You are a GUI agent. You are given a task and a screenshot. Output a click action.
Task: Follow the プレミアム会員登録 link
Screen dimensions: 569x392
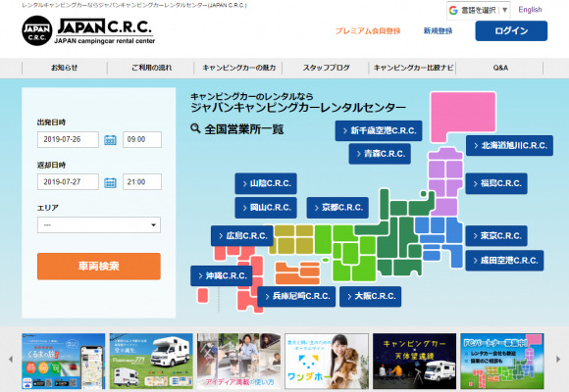tap(368, 31)
